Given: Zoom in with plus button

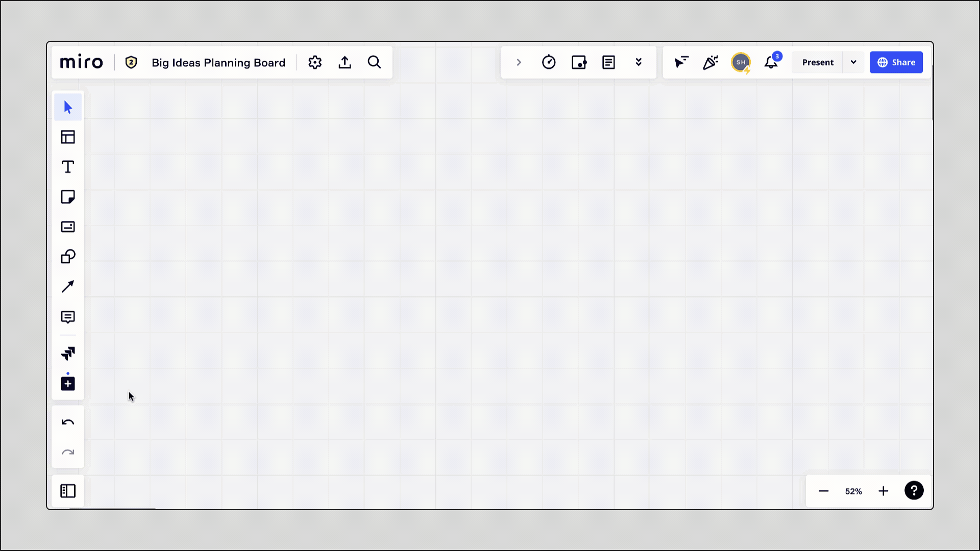Looking at the screenshot, I should coord(884,491).
